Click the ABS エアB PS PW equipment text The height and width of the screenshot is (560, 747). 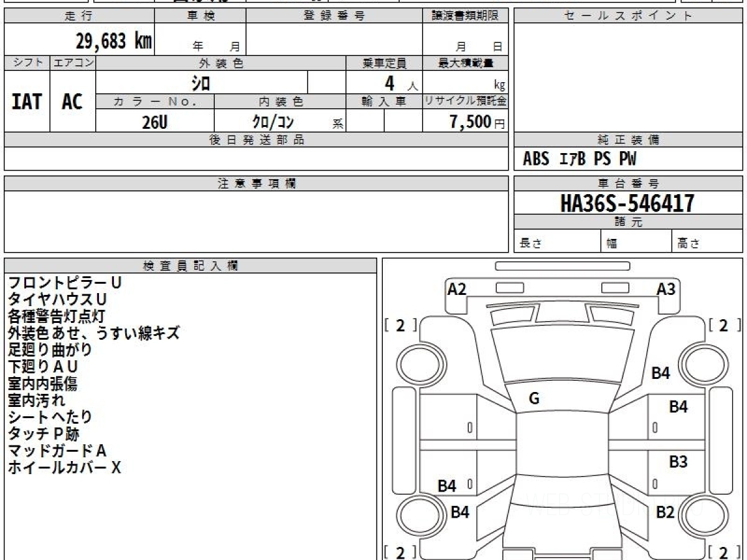(x=580, y=159)
